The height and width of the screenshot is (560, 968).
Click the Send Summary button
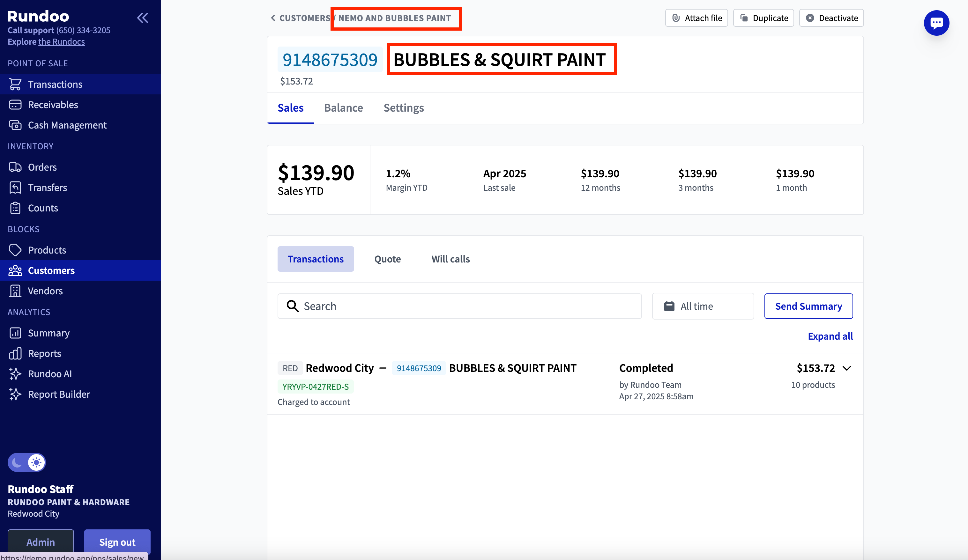click(808, 306)
